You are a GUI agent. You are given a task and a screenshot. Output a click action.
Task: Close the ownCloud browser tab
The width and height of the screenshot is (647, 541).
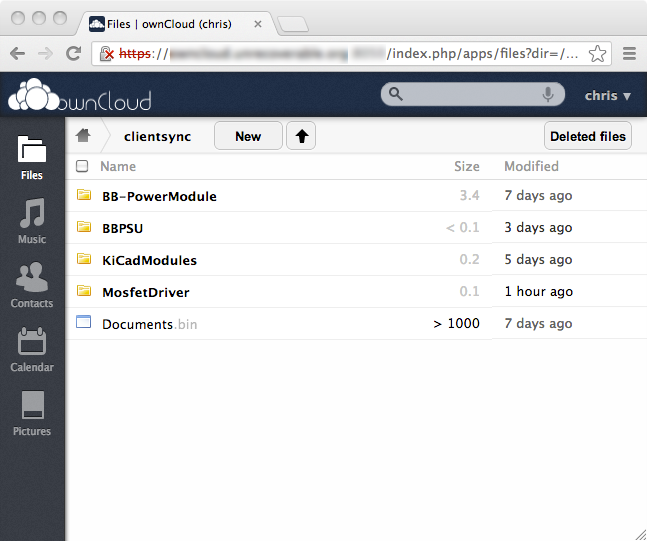(258, 24)
